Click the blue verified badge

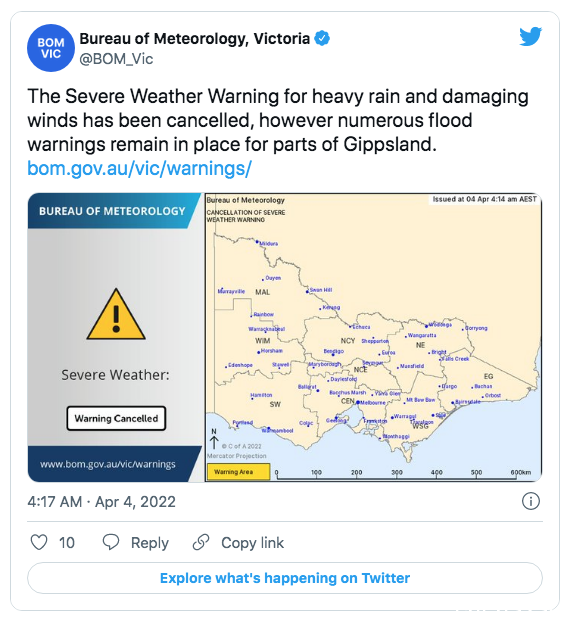322,38
